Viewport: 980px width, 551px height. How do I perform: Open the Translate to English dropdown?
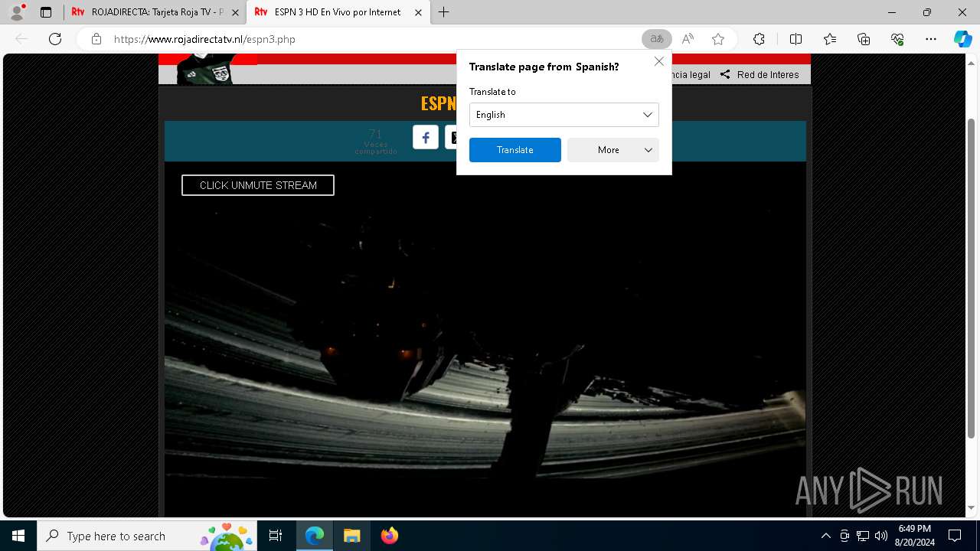tap(564, 115)
